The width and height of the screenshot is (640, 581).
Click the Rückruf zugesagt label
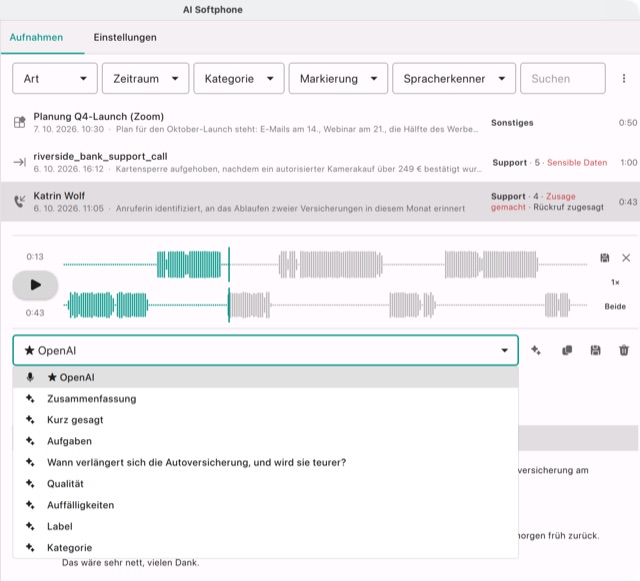[x=568, y=207]
